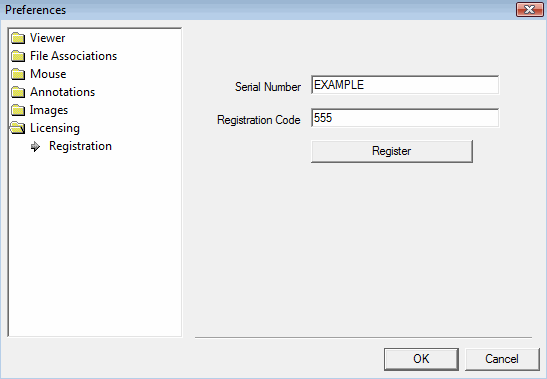Select the Mouse preferences category
Screen dimensions: 547x379
[48, 74]
